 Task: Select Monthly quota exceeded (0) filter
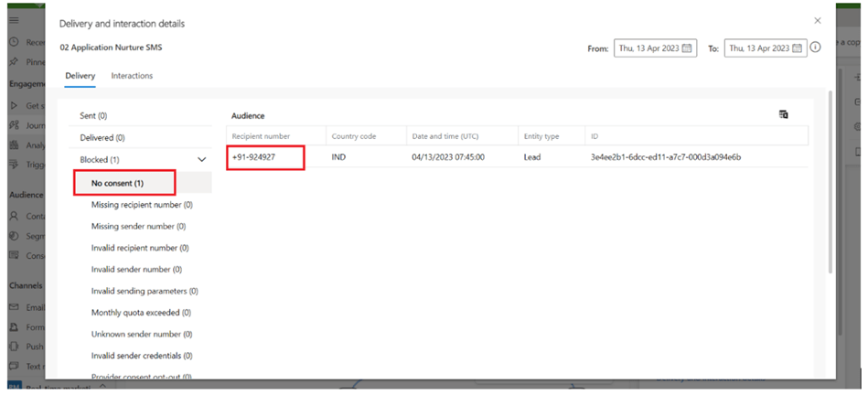tap(141, 313)
